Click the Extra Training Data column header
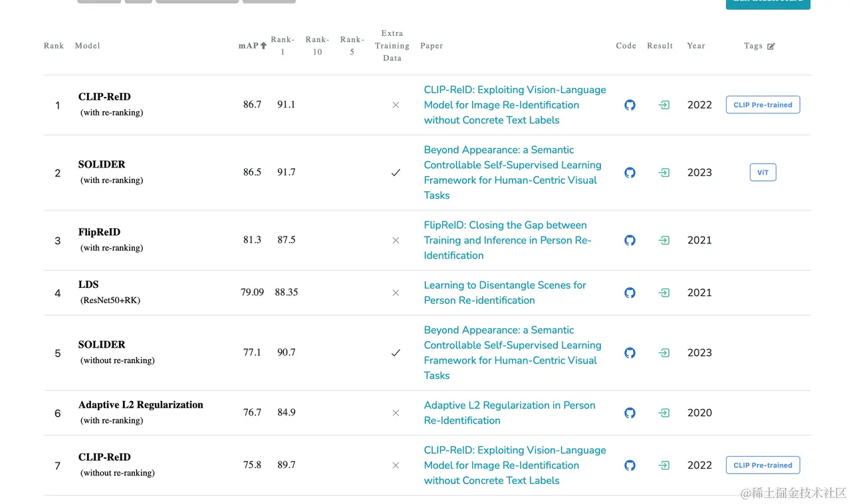 point(392,46)
